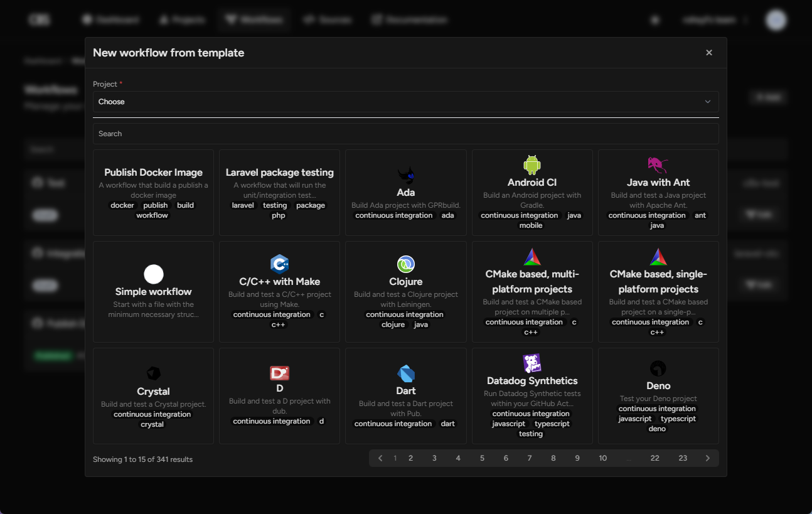The height and width of the screenshot is (514, 812).
Task: Click the deno tag on Deno card
Action: 657,429
